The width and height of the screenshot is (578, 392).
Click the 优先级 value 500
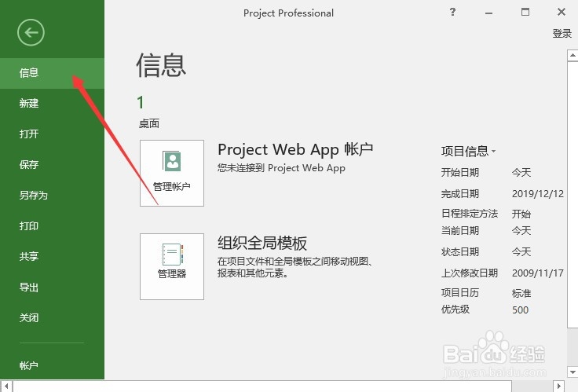click(520, 310)
